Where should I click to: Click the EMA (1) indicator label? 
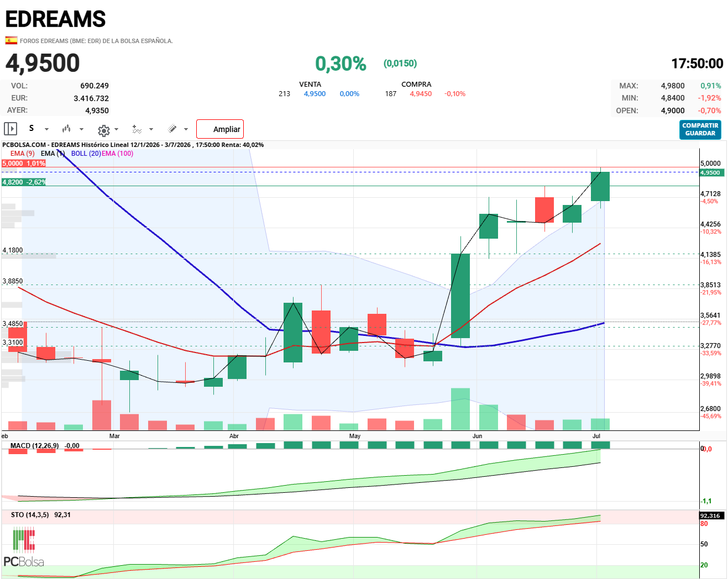pyautogui.click(x=53, y=154)
